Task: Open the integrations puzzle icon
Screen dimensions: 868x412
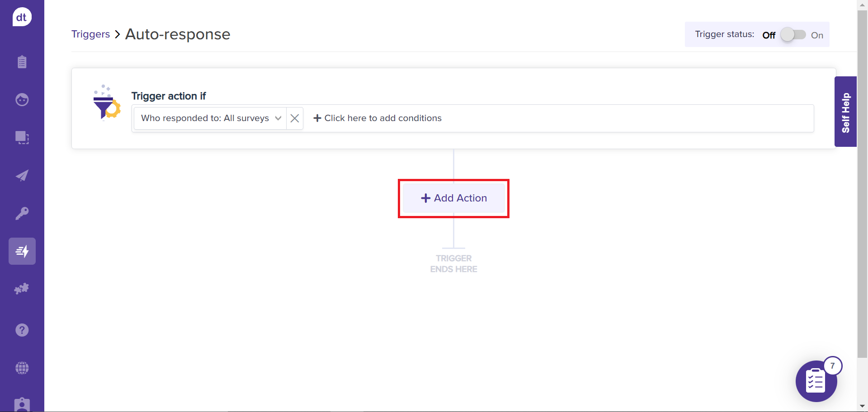Action: pos(22,289)
